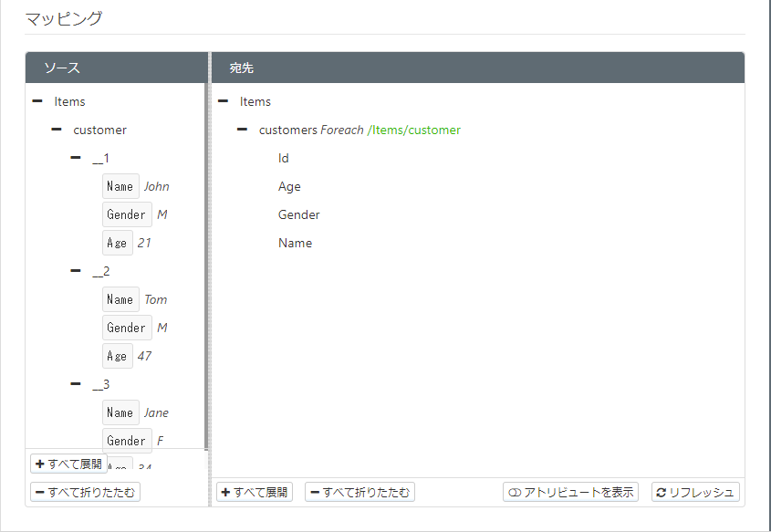771x532 pixels.
Task: Expand all nodes in destination panel
Action: click(x=255, y=492)
